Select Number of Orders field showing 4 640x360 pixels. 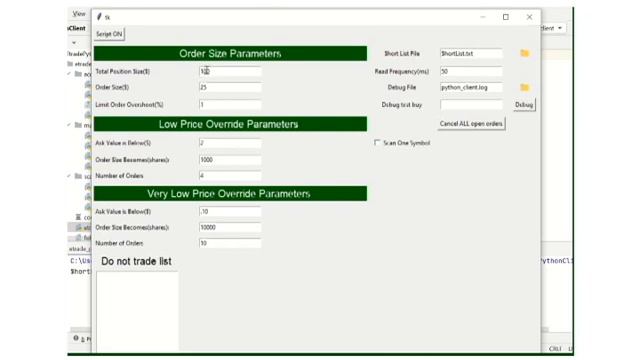[x=230, y=176]
